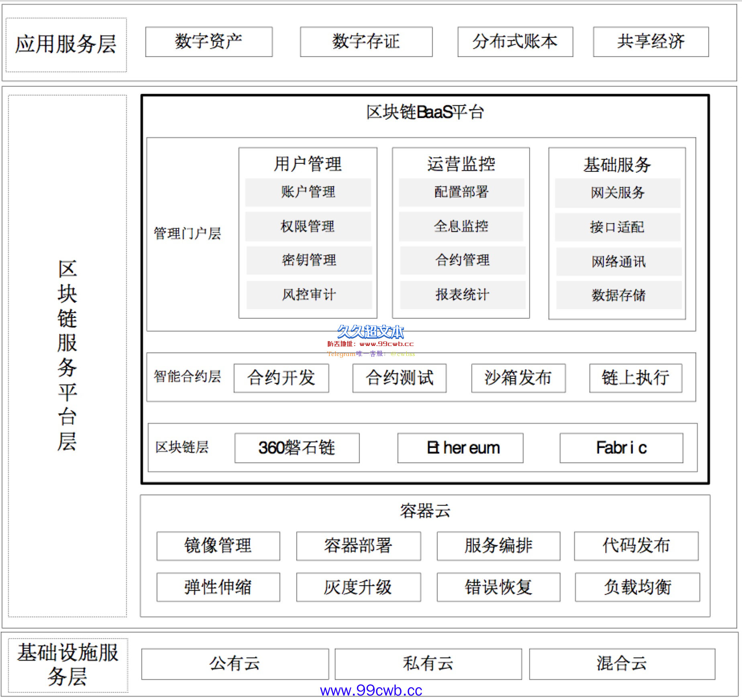Viewport: 742px width, 700px height.
Task: Select the 合约开发 box
Action: click(x=281, y=378)
